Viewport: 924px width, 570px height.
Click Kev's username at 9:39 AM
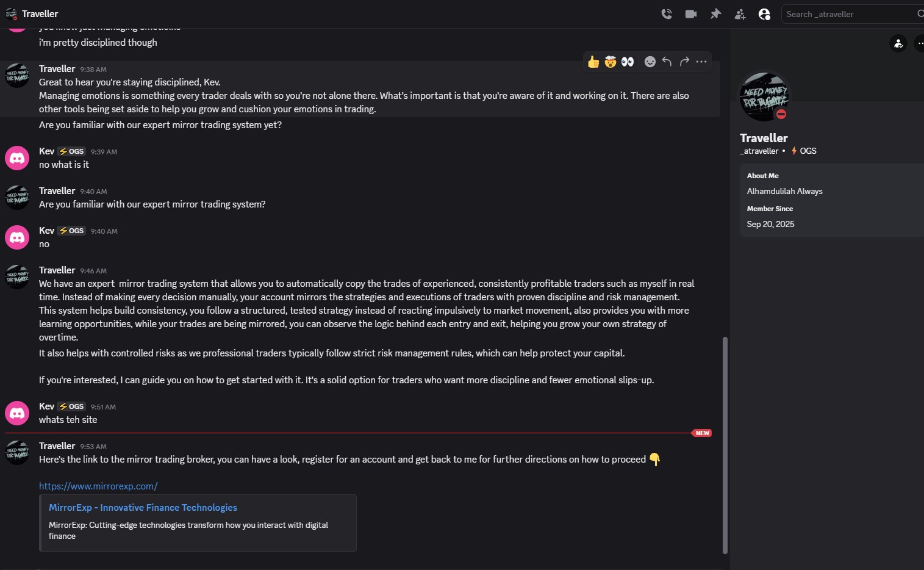point(46,151)
